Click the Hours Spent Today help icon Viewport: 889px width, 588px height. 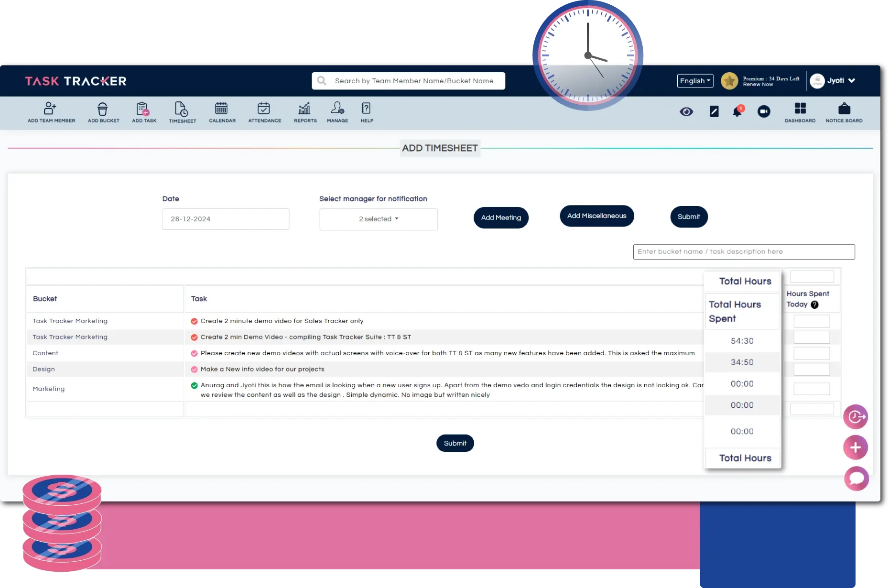(x=814, y=305)
